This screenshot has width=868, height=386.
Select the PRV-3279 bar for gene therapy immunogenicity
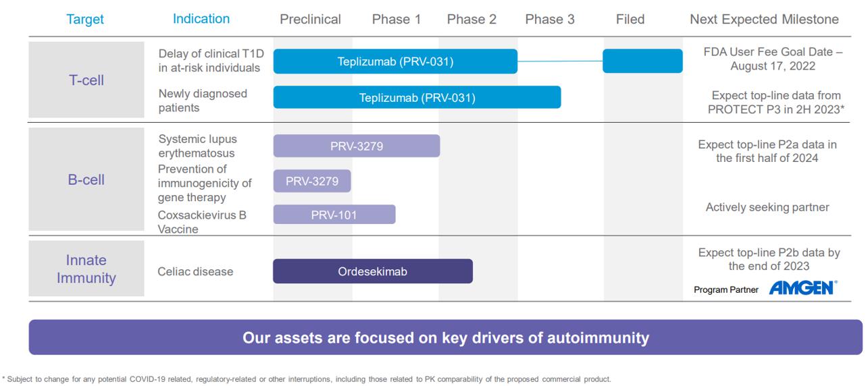point(312,181)
